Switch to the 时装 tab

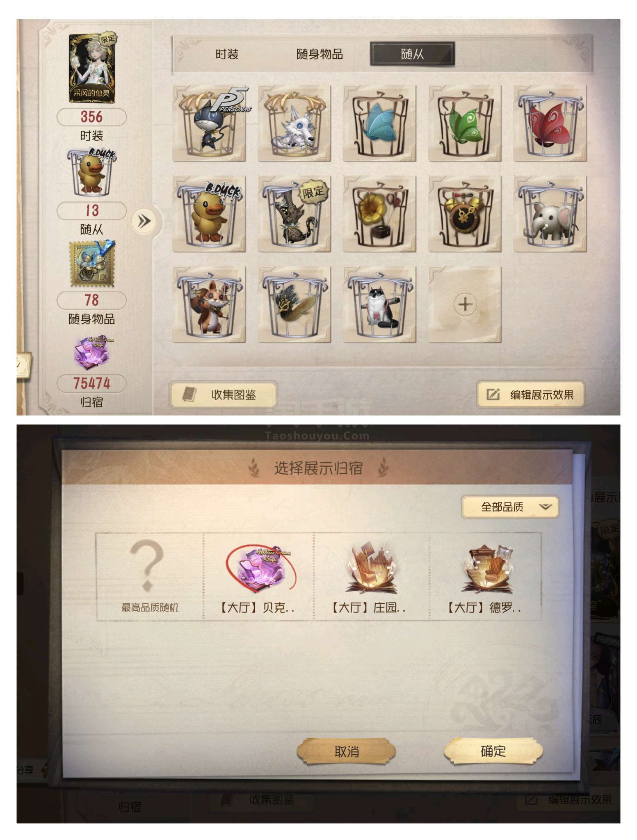(x=227, y=54)
